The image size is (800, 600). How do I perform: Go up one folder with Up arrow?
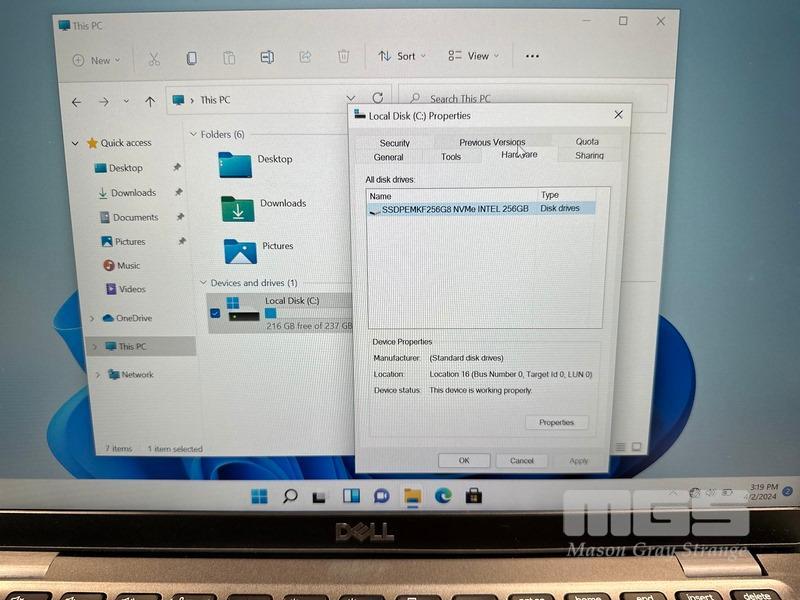click(x=150, y=101)
